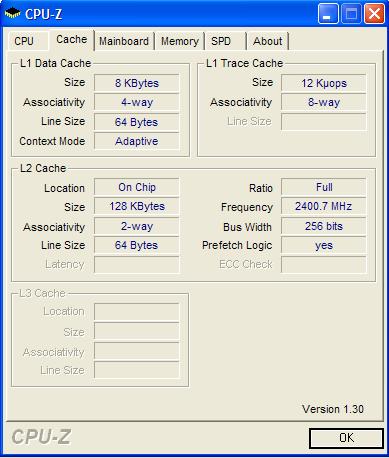Click the L2 Frequency 2400.7 MHz field
This screenshot has width=389, height=458.
(324, 206)
